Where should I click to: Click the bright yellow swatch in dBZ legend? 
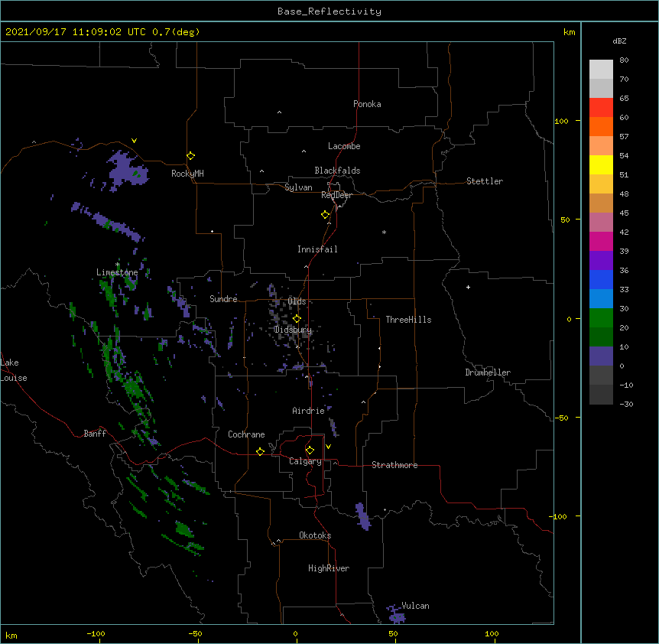[601, 164]
